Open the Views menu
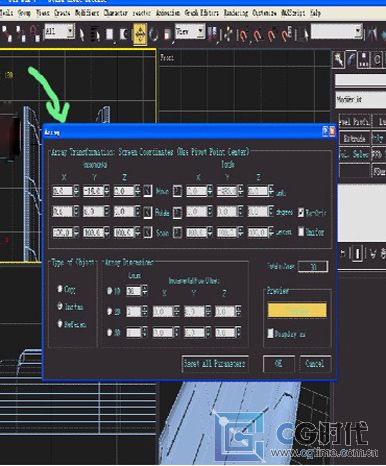386x466 pixels. click(43, 13)
